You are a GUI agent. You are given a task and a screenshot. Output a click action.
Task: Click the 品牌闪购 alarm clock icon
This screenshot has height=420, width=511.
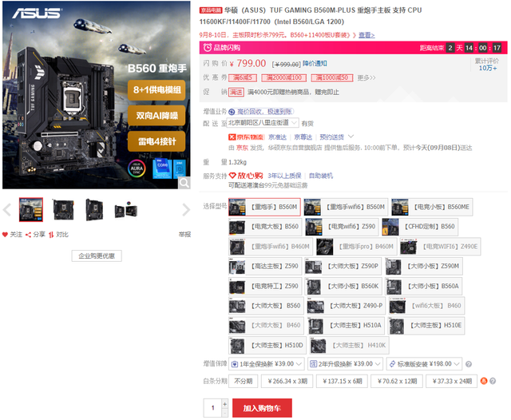(208, 48)
